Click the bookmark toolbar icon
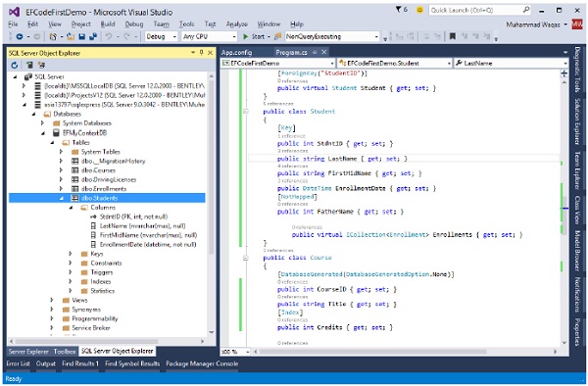Screen dimensions: 588x386 click(x=453, y=36)
